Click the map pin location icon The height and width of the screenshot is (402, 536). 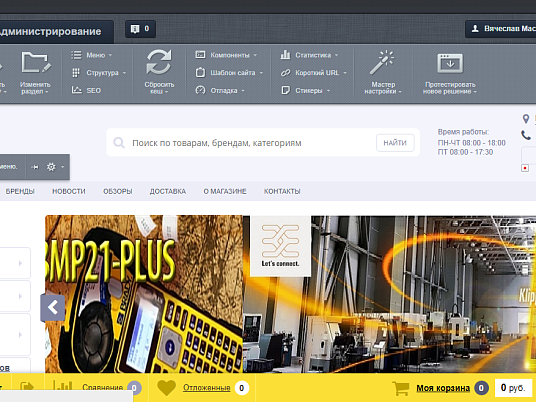coord(526,119)
